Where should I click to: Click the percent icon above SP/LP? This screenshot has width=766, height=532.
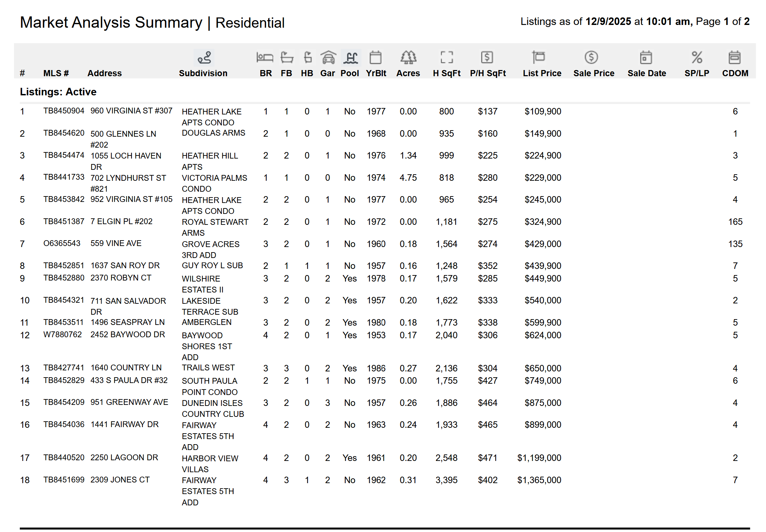pyautogui.click(x=697, y=57)
